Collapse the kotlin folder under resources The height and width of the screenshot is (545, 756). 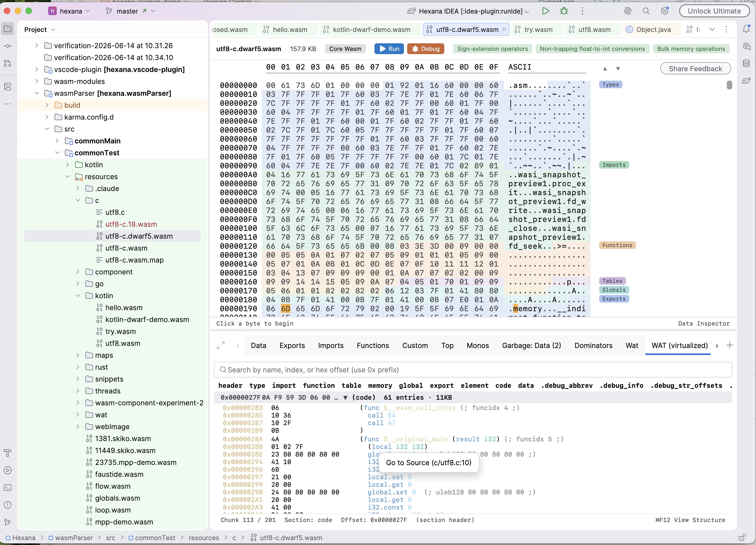pos(78,296)
